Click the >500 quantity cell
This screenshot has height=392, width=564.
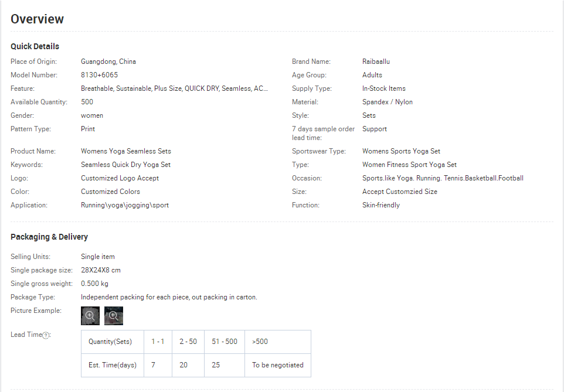[x=278, y=342]
